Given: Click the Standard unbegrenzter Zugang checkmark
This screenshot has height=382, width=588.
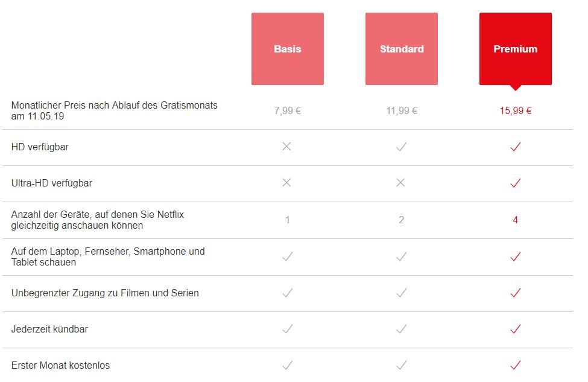Looking at the screenshot, I should tap(401, 293).
